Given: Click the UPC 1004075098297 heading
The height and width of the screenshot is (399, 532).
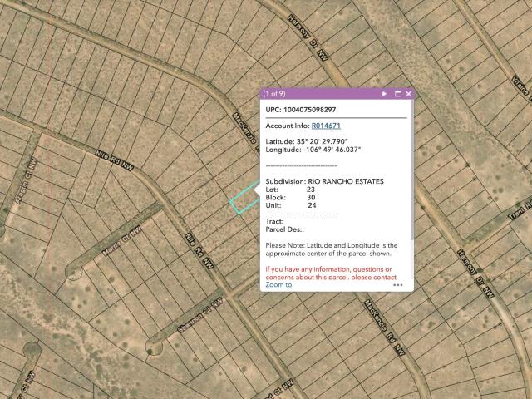Looking at the screenshot, I should [301, 110].
